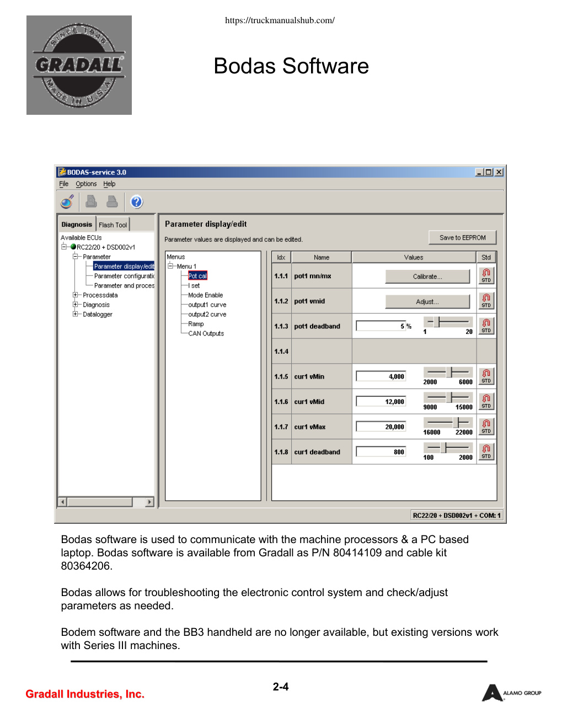This screenshot has height=728, width=562.
Task: Click the first printer toolbar icon
Action: coord(92,201)
